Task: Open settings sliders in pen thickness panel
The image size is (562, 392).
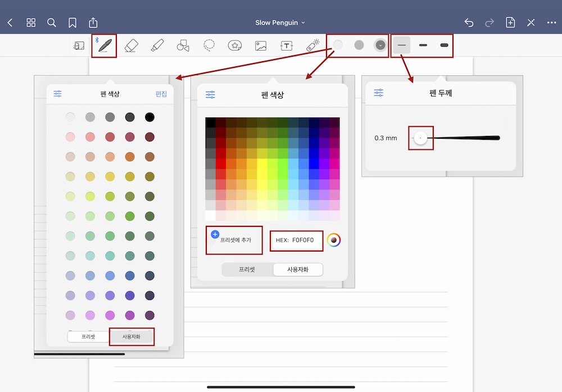Action: 378,93
